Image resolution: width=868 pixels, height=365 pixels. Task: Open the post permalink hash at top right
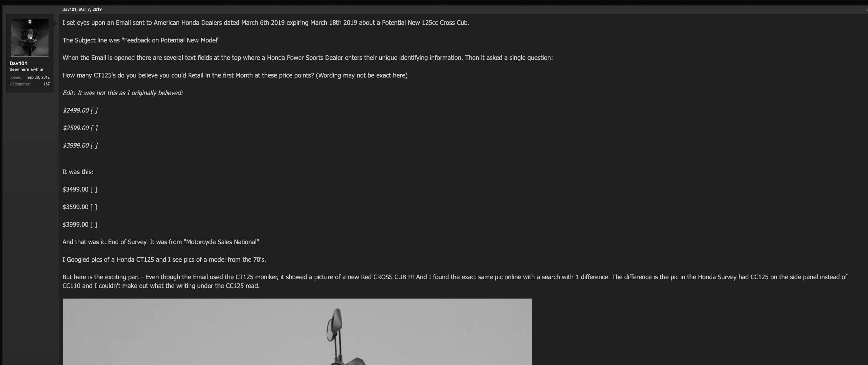pos(867,9)
